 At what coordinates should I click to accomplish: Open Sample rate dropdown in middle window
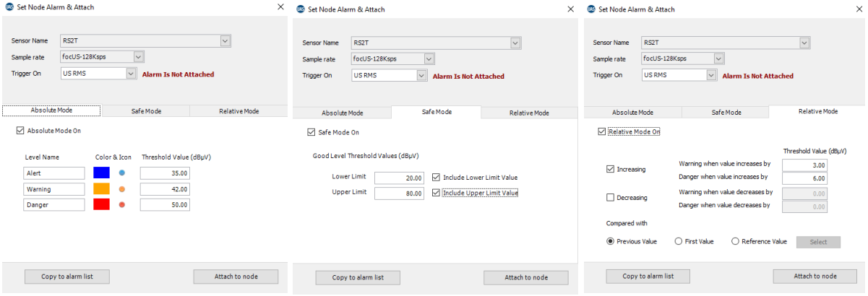point(429,58)
